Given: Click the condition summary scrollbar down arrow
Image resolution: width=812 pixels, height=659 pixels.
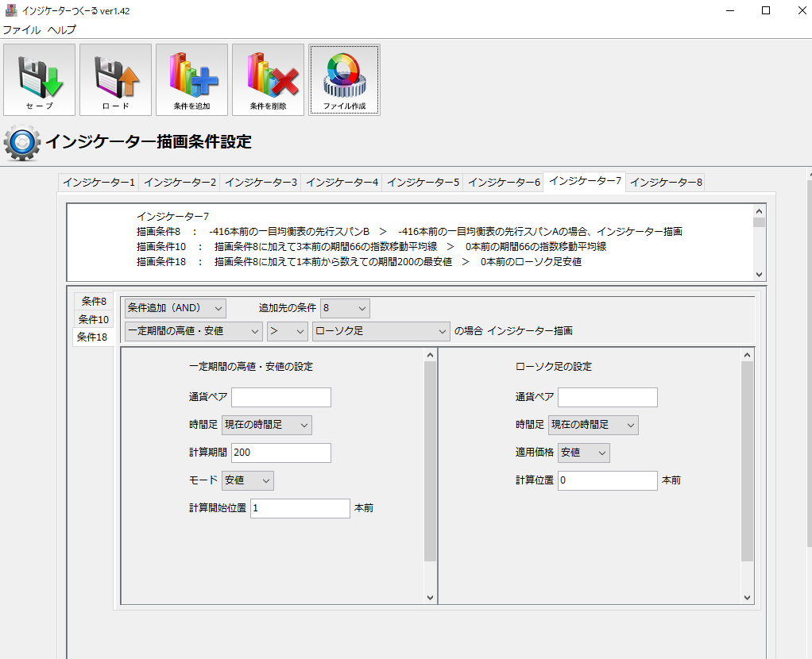Looking at the screenshot, I should pos(760,274).
